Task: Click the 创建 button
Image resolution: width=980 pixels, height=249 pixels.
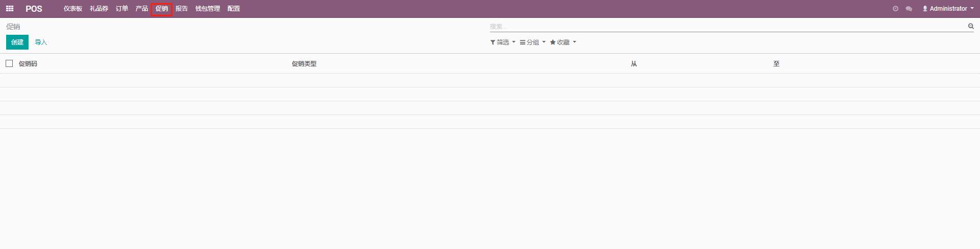Action: click(17, 42)
